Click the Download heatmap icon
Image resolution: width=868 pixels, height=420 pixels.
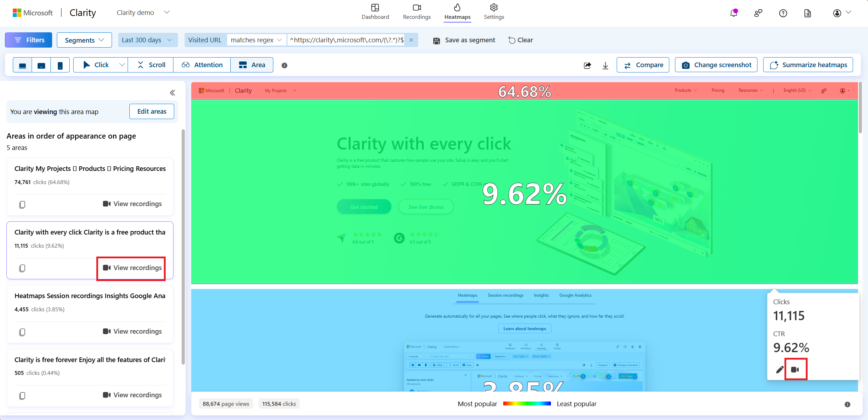tap(606, 65)
